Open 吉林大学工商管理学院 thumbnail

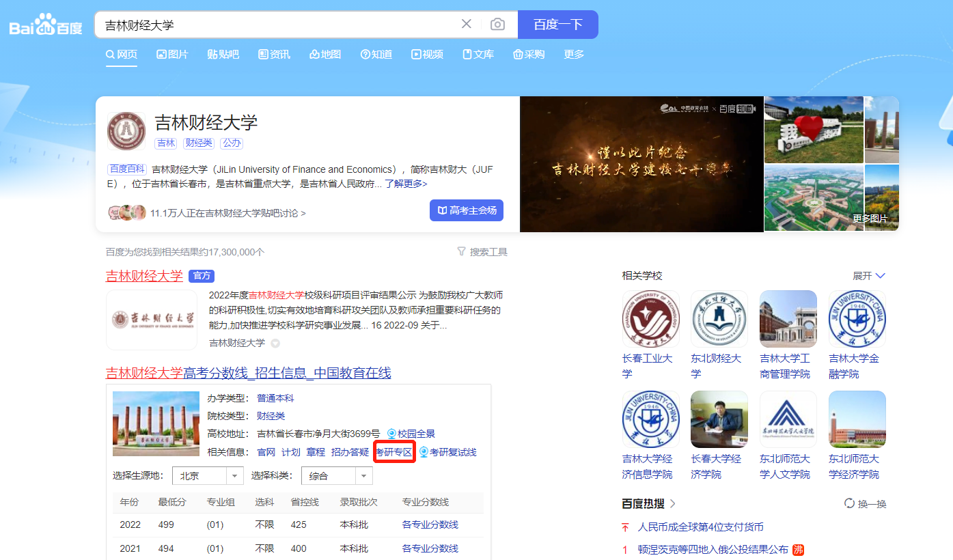788,319
